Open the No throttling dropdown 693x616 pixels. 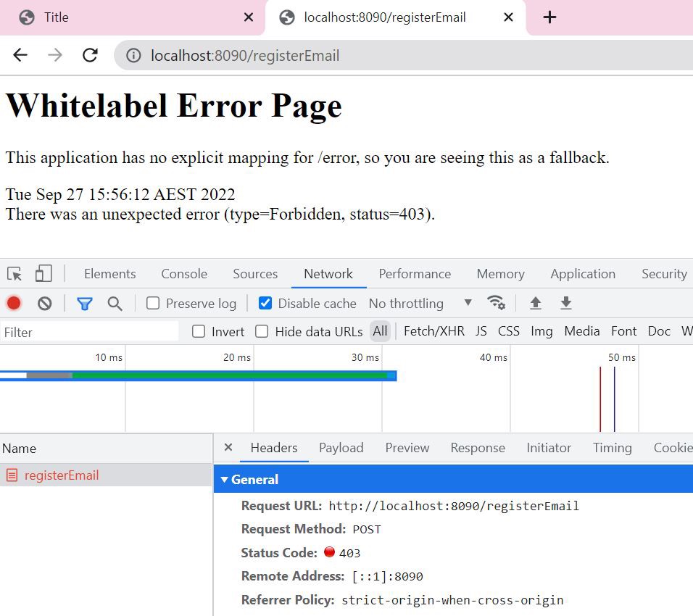tap(420, 304)
